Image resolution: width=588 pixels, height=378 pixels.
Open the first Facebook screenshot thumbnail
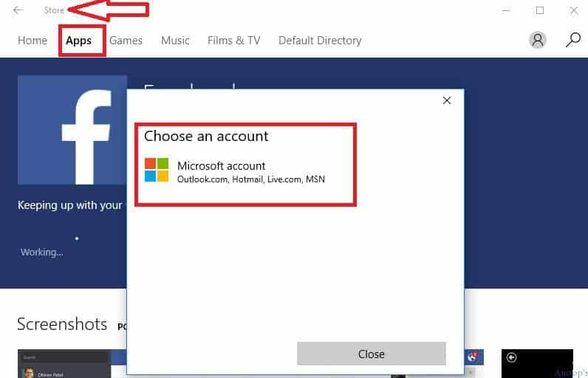coord(64,364)
